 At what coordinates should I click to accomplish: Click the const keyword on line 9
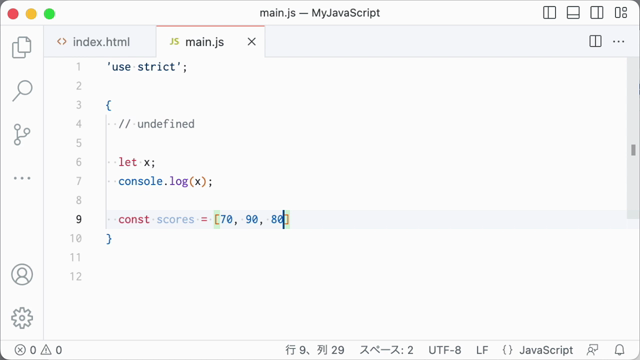click(134, 219)
